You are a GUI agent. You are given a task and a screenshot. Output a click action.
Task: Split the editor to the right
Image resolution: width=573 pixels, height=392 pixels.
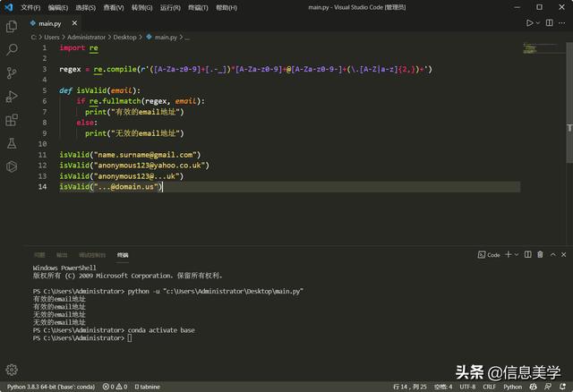pyautogui.click(x=549, y=23)
